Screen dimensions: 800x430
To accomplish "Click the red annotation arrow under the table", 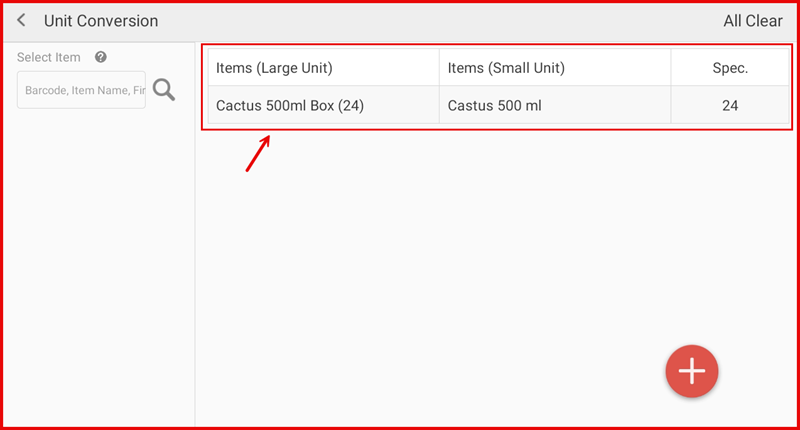I will [257, 154].
